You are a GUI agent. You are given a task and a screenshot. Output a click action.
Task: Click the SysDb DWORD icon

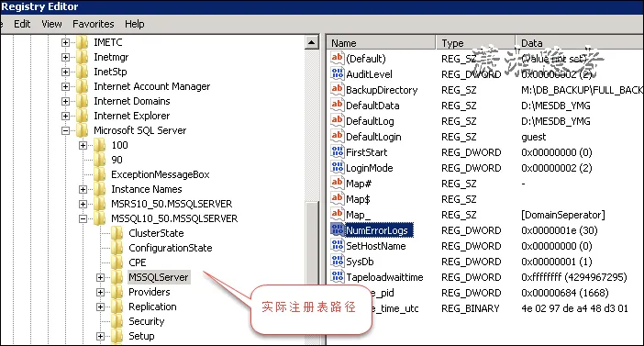pos(338,261)
